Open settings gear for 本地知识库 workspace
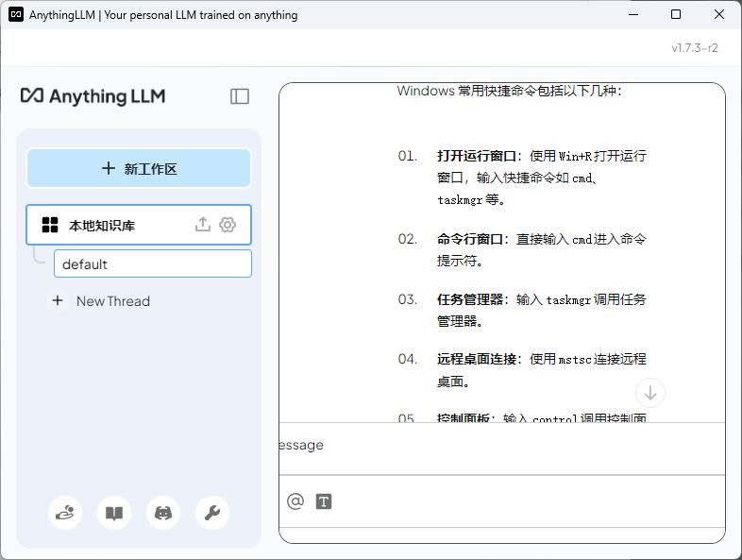Screen dimensions: 742x560 coord(228,225)
